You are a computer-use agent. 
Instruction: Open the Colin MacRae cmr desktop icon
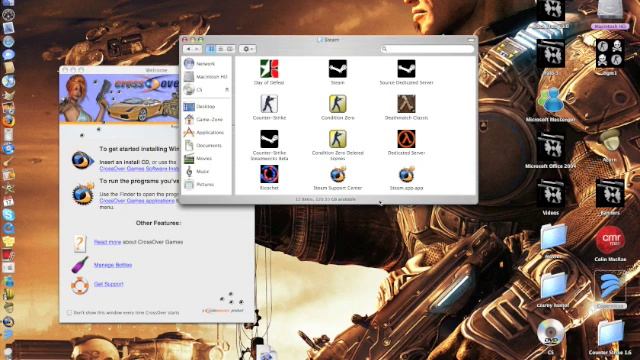610,240
